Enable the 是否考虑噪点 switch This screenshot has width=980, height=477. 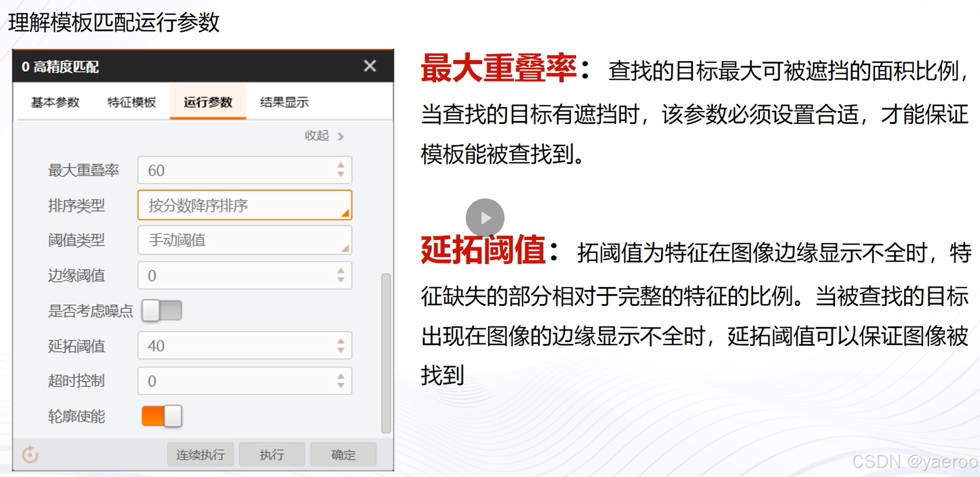click(x=162, y=311)
